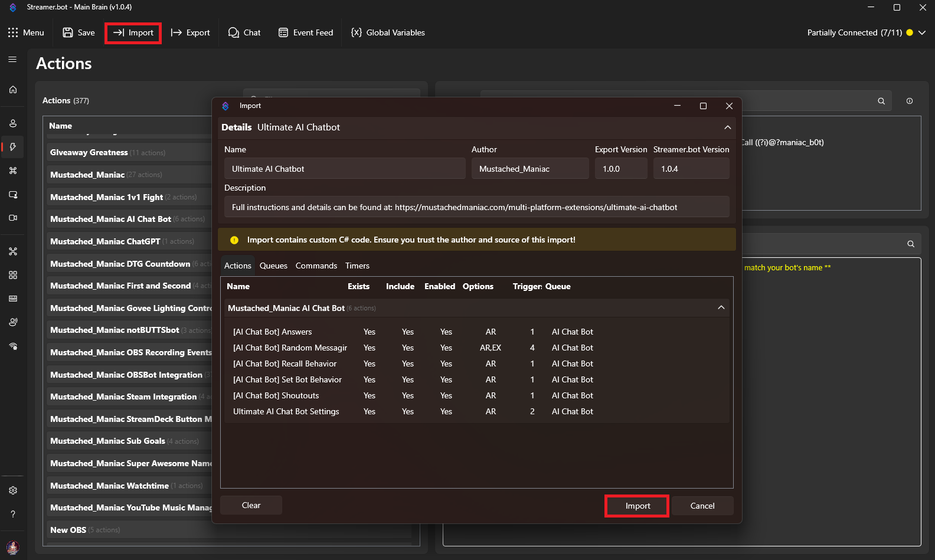The image size is (935, 560).
Task: Click the Author field Mustached_Maniac
Action: click(x=530, y=169)
